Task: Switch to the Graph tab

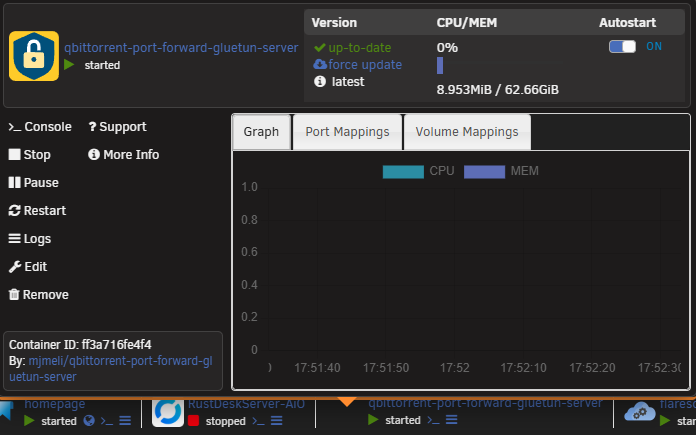Action: point(261,132)
